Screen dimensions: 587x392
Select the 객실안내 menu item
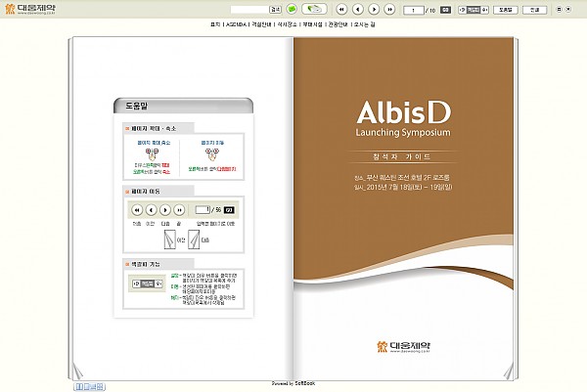point(263,23)
